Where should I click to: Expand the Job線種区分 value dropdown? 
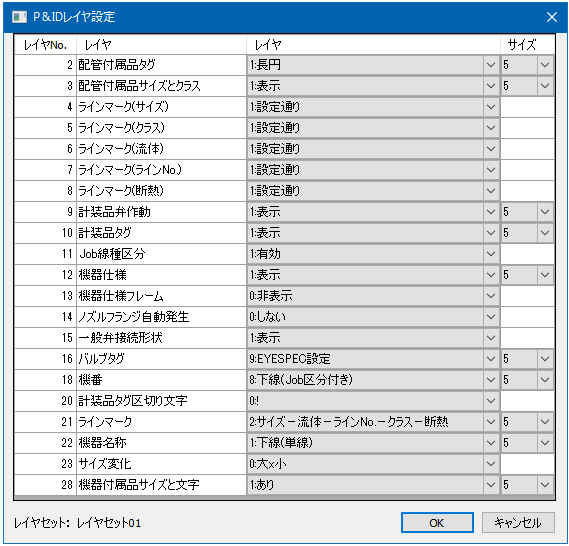(x=491, y=254)
